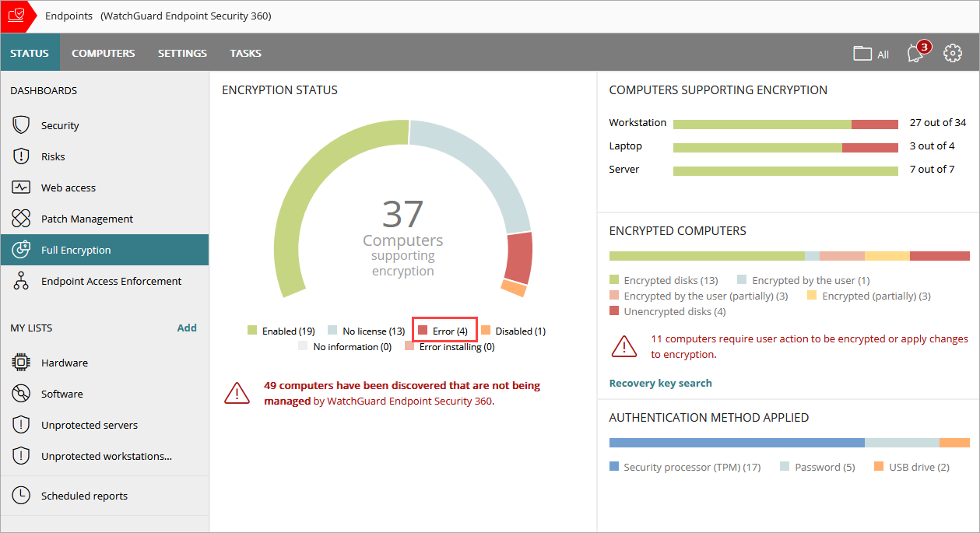The image size is (980, 533).
Task: Click the 3 out of 4 value
Action: click(932, 146)
